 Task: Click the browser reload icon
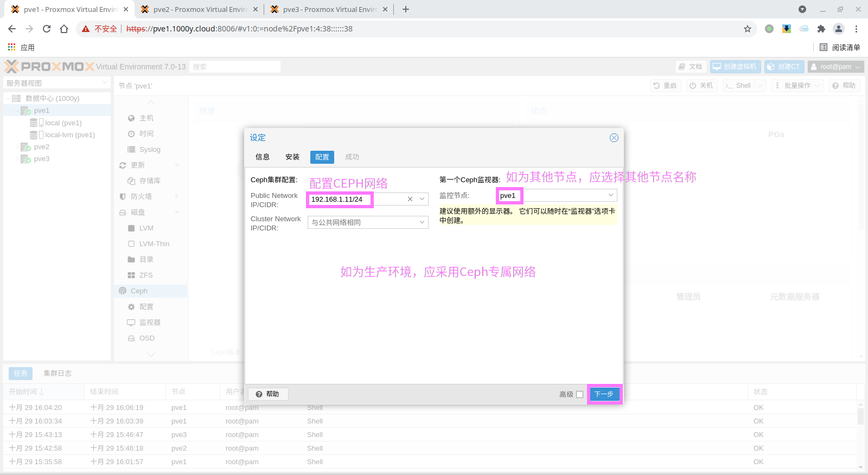[x=47, y=29]
